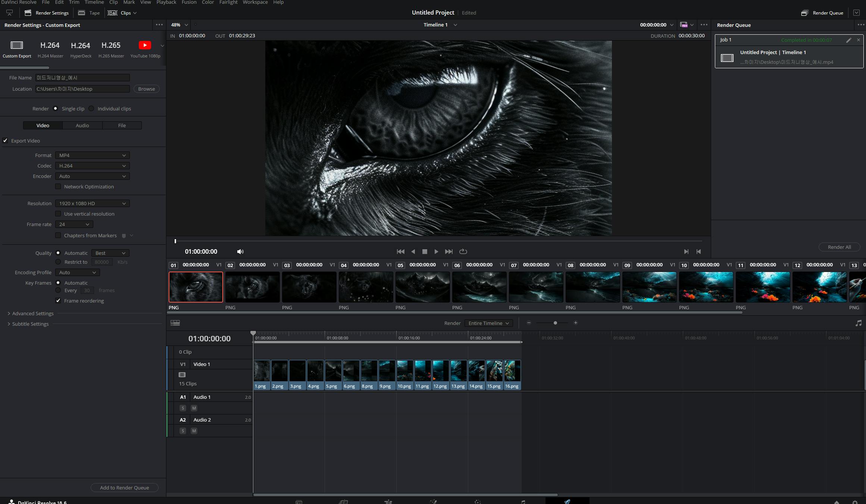Open the Codec H.264 dropdown

coord(92,166)
